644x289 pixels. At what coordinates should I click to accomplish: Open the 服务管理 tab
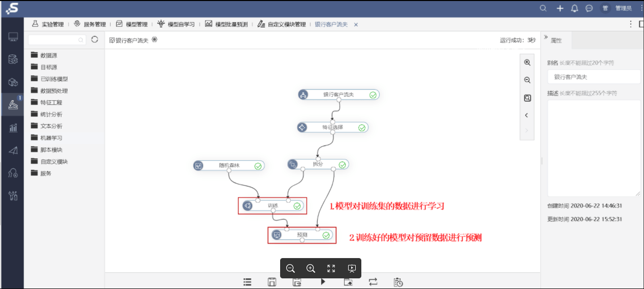pyautogui.click(x=90, y=24)
